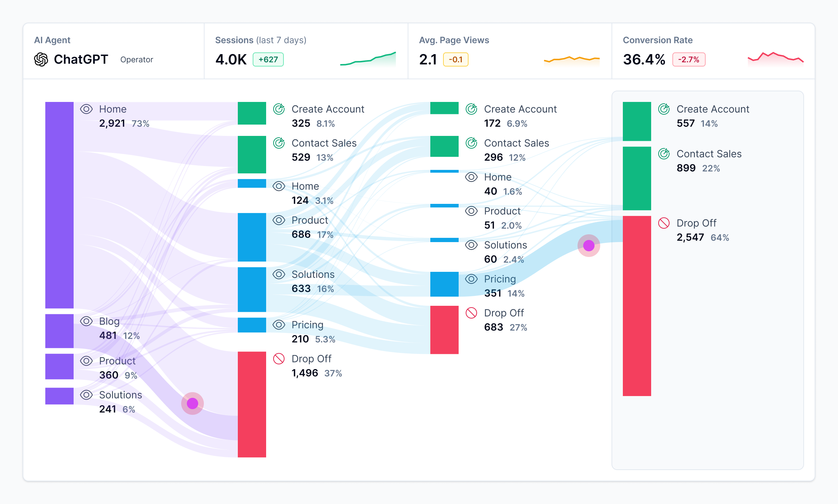Click the blocked icon beside Drop Off 2,547
Image resolution: width=838 pixels, height=504 pixels.
coord(664,223)
